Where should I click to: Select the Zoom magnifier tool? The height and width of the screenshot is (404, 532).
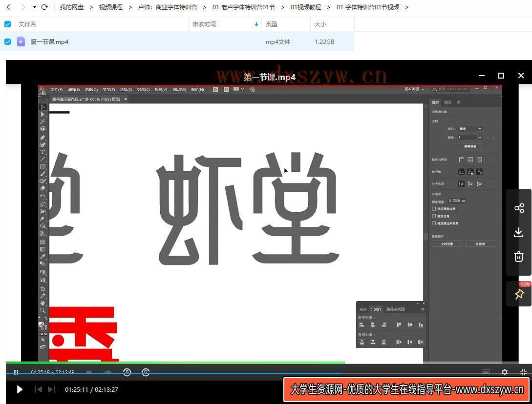click(43, 310)
